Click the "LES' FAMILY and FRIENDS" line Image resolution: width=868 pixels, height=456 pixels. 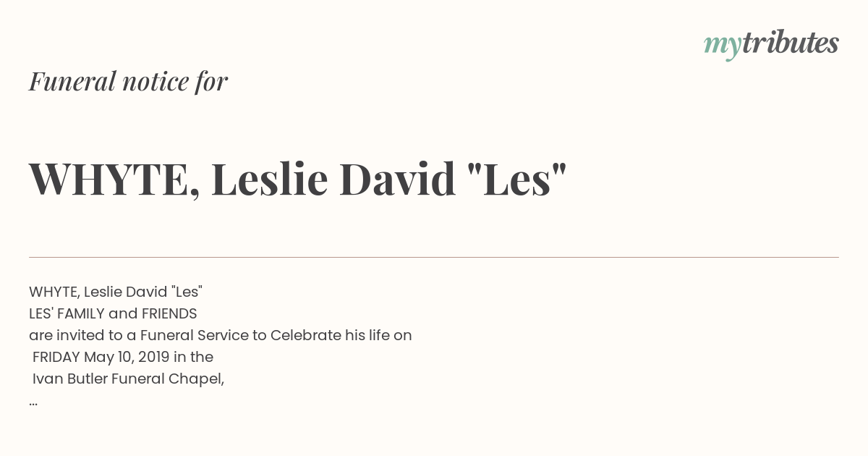113,314
